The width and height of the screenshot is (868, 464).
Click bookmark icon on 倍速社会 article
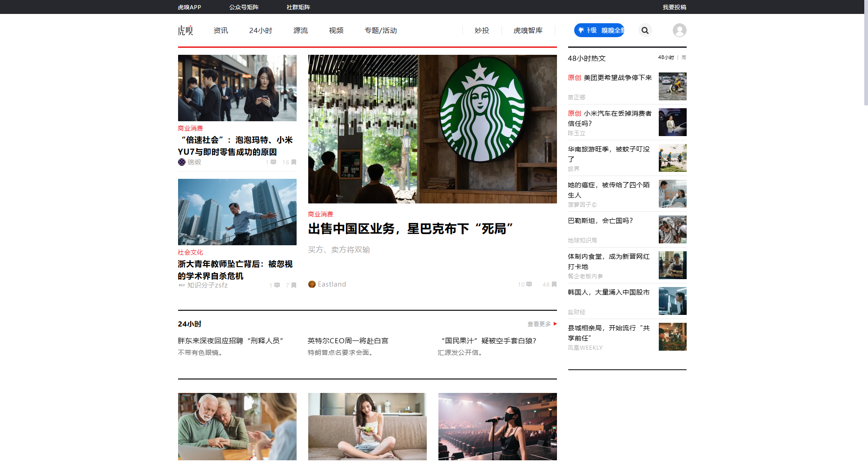[x=294, y=162]
